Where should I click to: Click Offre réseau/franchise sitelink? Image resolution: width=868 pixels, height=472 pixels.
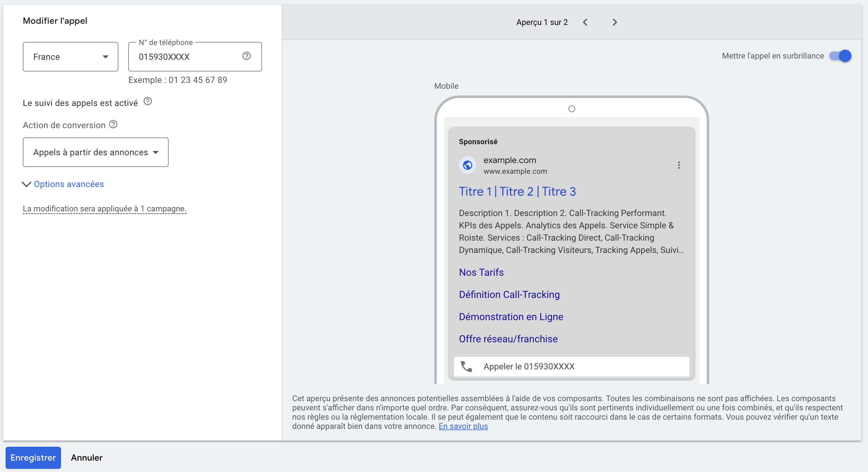click(x=508, y=339)
